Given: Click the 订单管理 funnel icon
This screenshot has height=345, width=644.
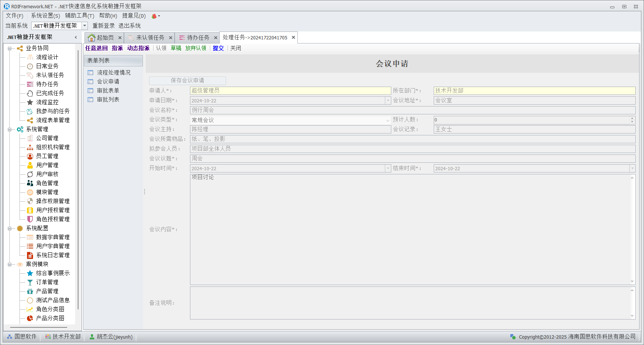Looking at the screenshot, I should [x=30, y=282].
